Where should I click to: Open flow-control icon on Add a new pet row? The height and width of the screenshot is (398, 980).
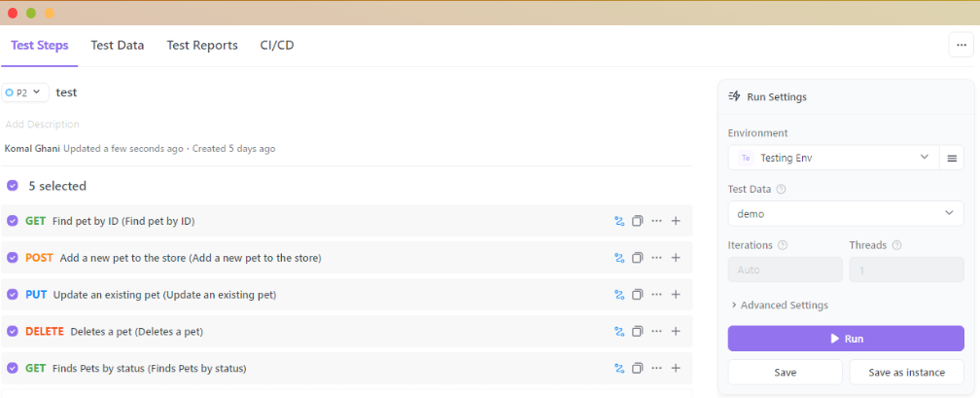(x=619, y=258)
